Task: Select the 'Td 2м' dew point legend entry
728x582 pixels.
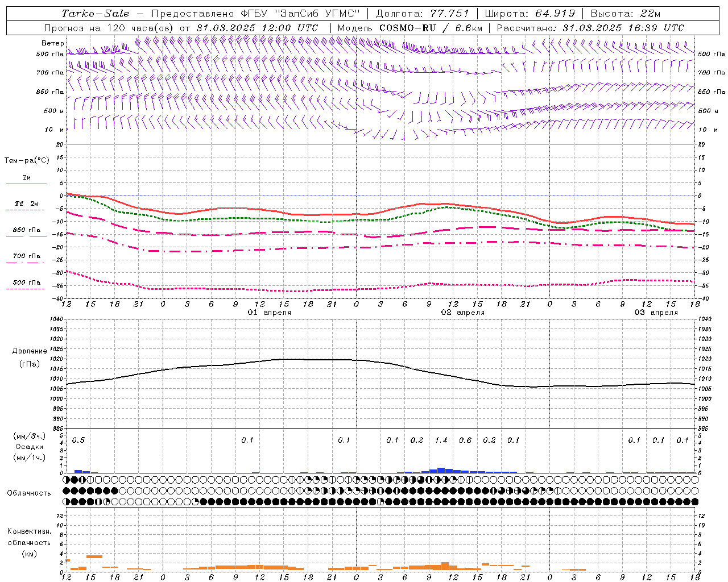Action: point(26,203)
